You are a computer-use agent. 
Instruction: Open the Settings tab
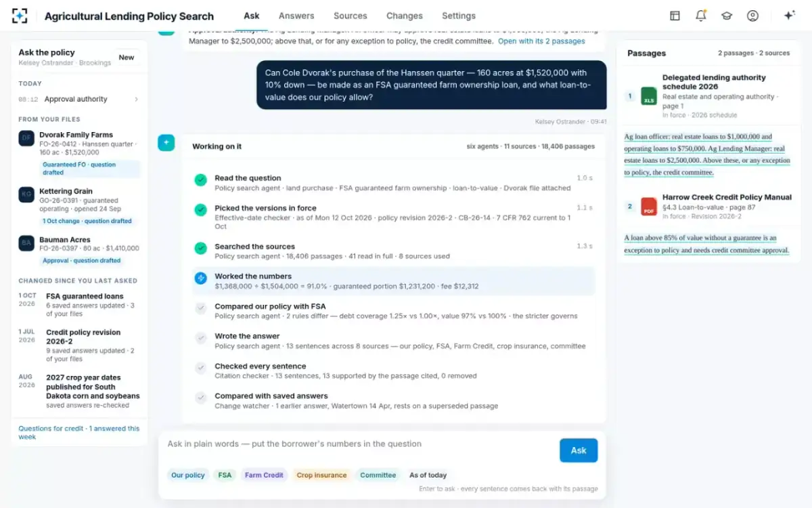(459, 16)
